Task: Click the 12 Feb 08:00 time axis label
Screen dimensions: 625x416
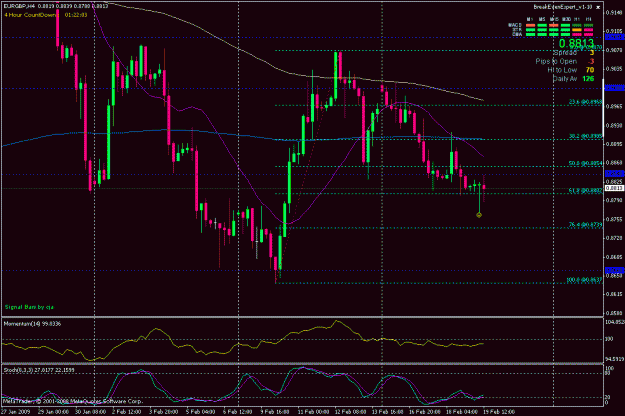Action: 351,412
